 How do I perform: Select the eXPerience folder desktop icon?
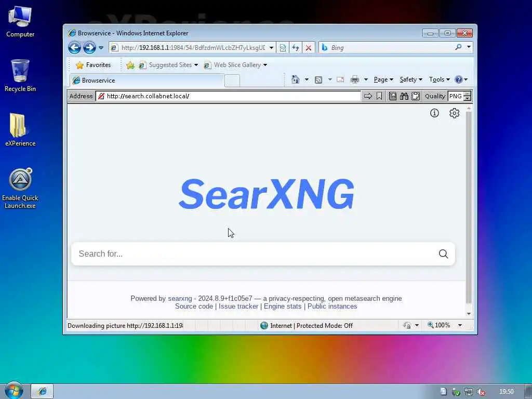20,129
